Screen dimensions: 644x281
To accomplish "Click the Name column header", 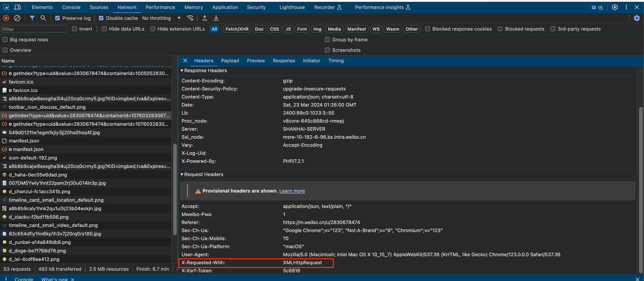I will tap(86, 61).
